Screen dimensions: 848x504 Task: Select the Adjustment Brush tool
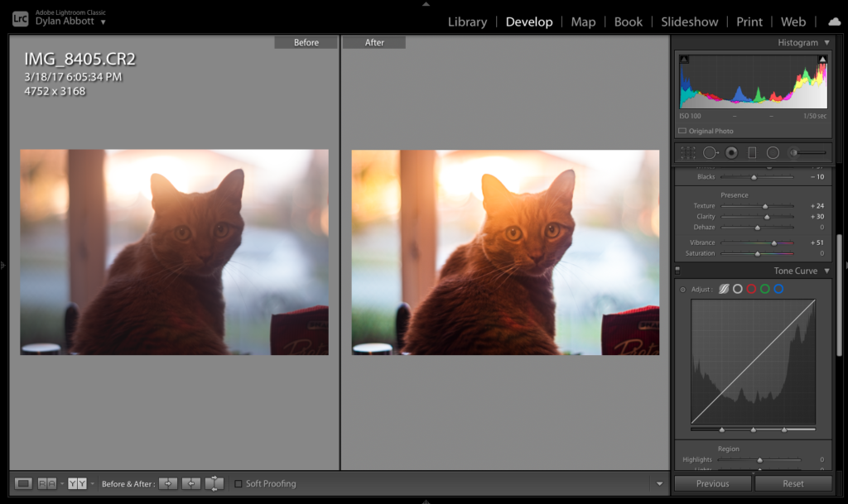[x=808, y=153]
